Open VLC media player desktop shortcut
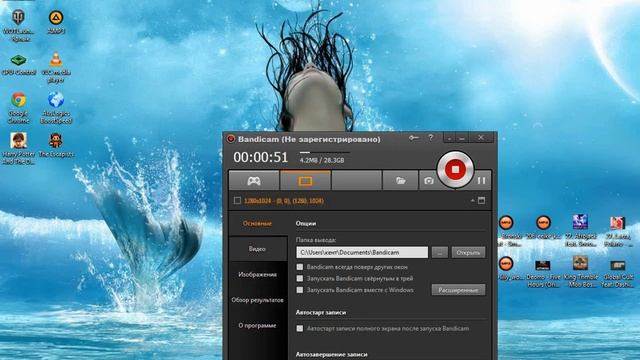Viewport: 640px width, 360px height. point(56,67)
